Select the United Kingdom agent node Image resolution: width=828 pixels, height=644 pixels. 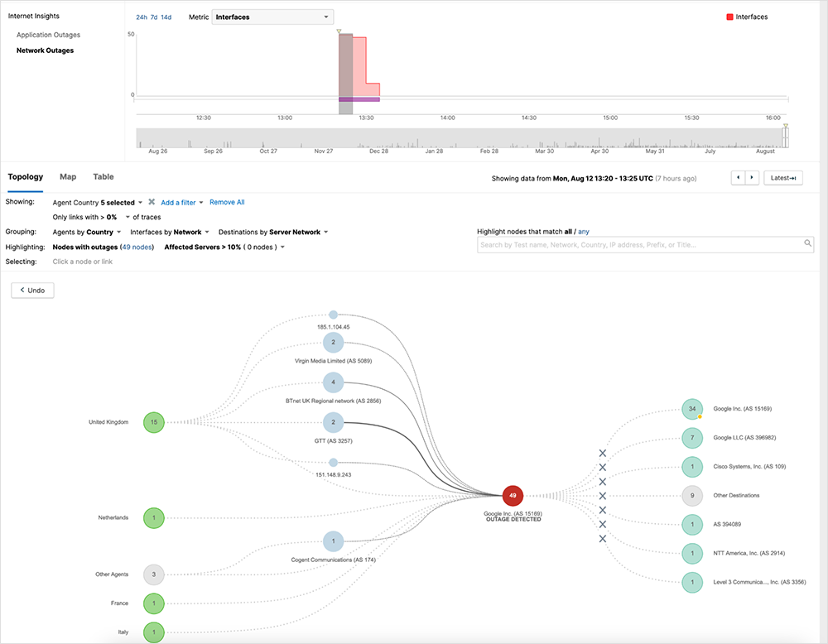point(153,422)
